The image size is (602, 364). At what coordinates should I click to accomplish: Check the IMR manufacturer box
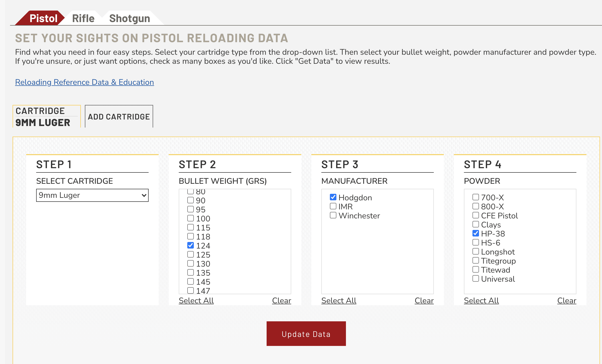333,206
